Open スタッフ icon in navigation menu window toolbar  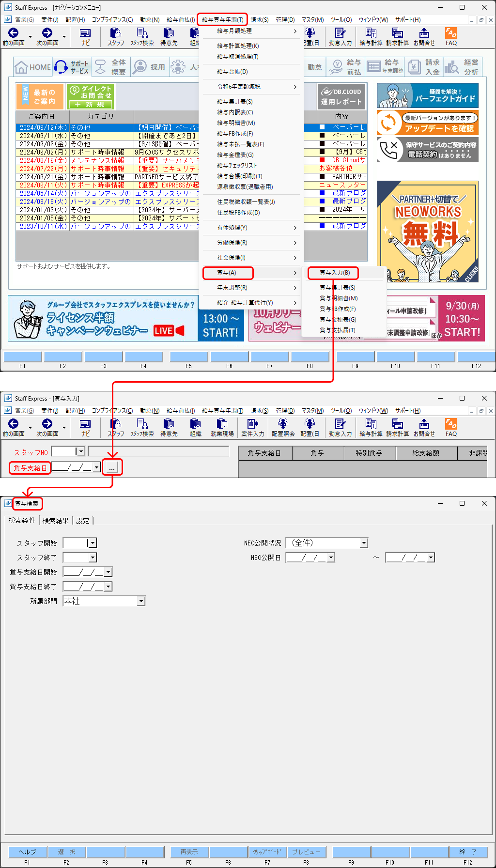coord(116,36)
